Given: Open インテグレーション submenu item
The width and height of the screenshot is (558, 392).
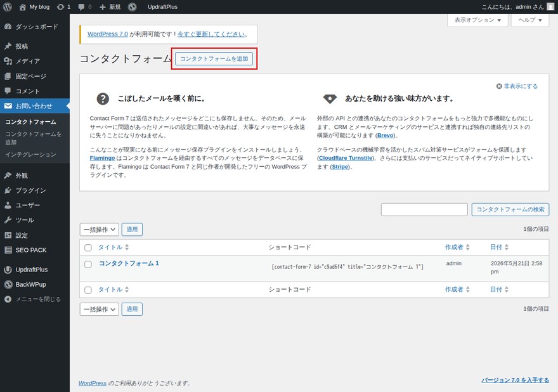Looking at the screenshot, I should tap(30, 155).
